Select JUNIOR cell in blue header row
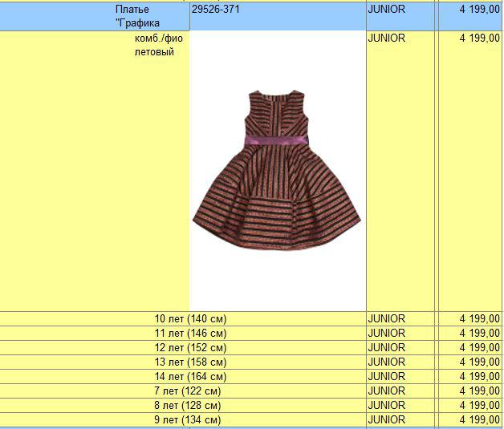Screen dimensions: 504x429 tap(386, 10)
